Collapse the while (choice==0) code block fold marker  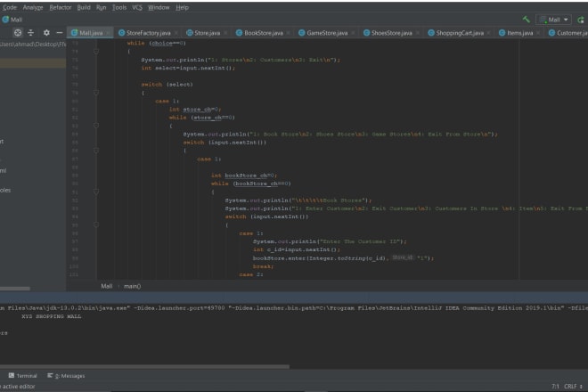pos(96,52)
